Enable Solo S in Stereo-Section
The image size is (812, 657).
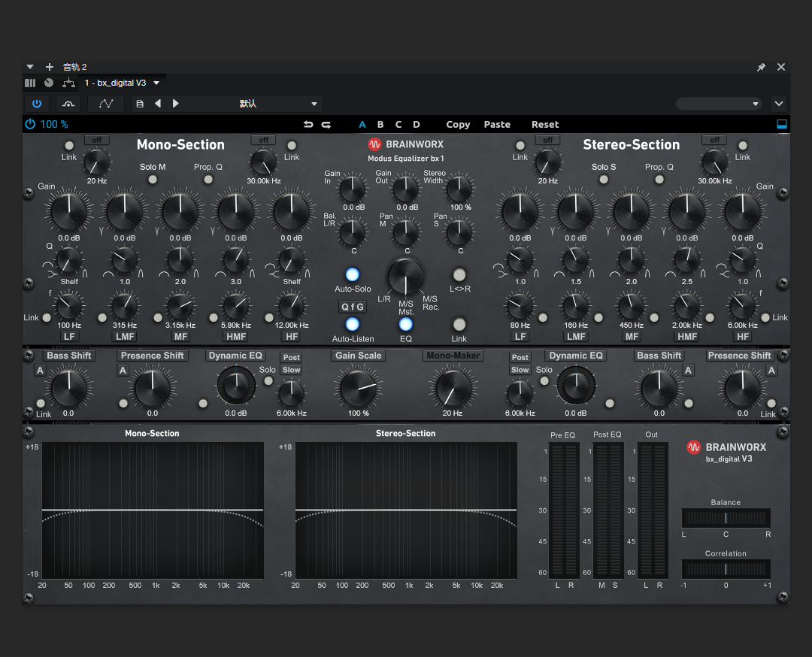[604, 180]
